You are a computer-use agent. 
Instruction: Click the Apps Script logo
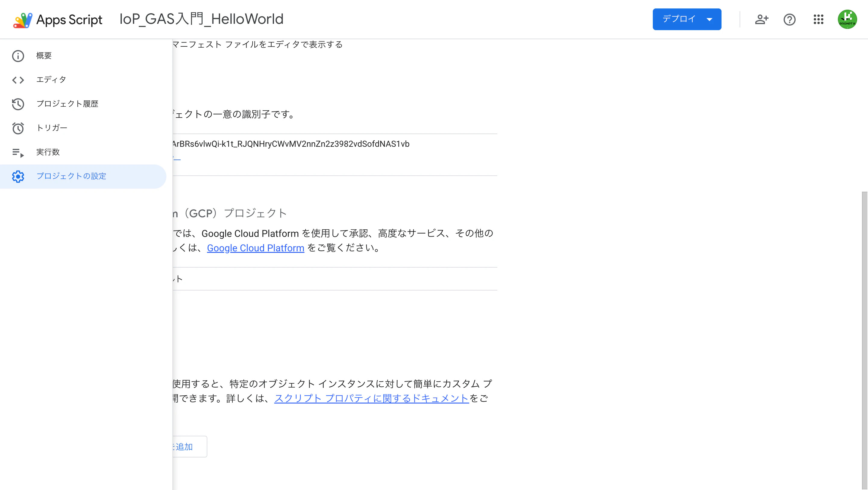coord(57,20)
